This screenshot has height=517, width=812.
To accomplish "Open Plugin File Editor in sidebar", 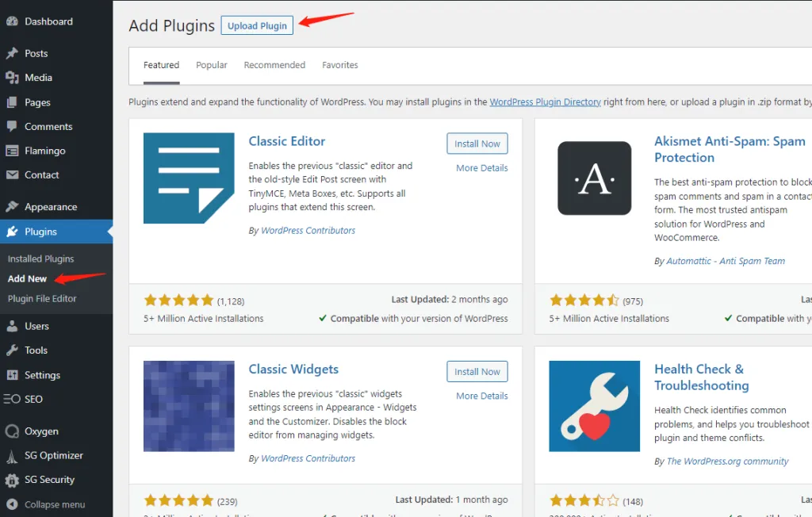I will [42, 299].
